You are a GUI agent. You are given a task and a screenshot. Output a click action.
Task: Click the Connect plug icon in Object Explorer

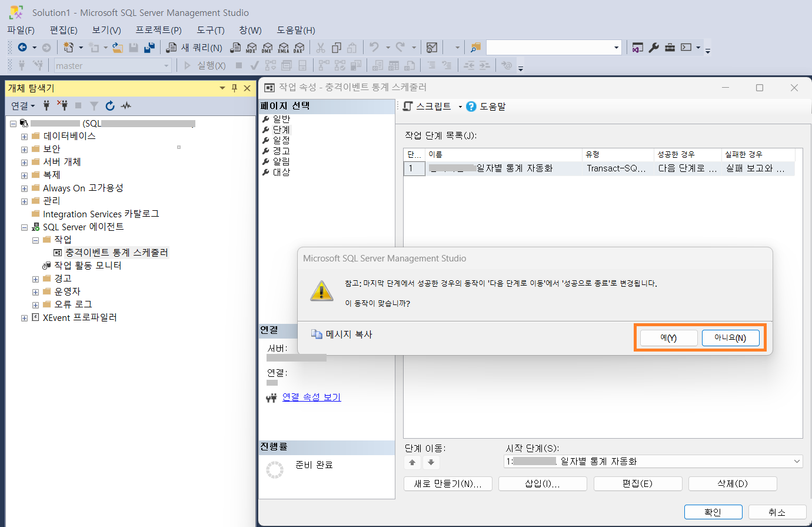[46, 105]
